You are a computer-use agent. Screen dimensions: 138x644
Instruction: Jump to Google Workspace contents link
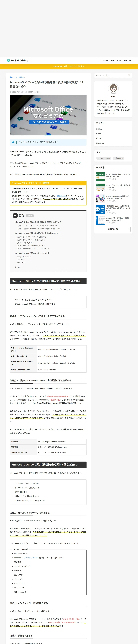click(x=24, y=257)
